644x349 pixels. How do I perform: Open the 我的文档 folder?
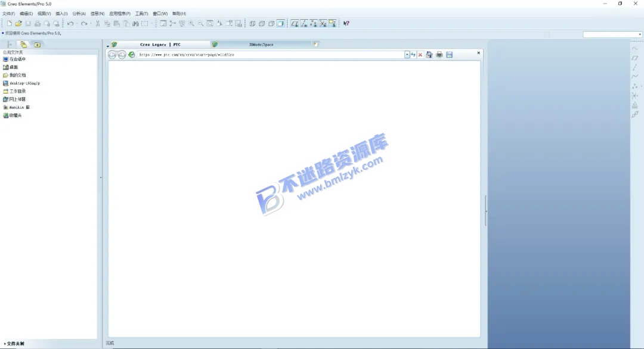tap(14, 75)
